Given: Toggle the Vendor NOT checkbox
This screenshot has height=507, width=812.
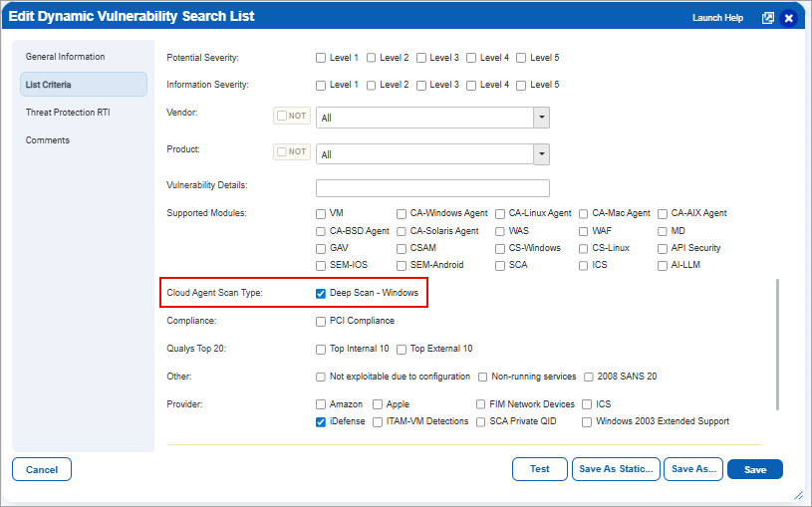Looking at the screenshot, I should (282, 116).
